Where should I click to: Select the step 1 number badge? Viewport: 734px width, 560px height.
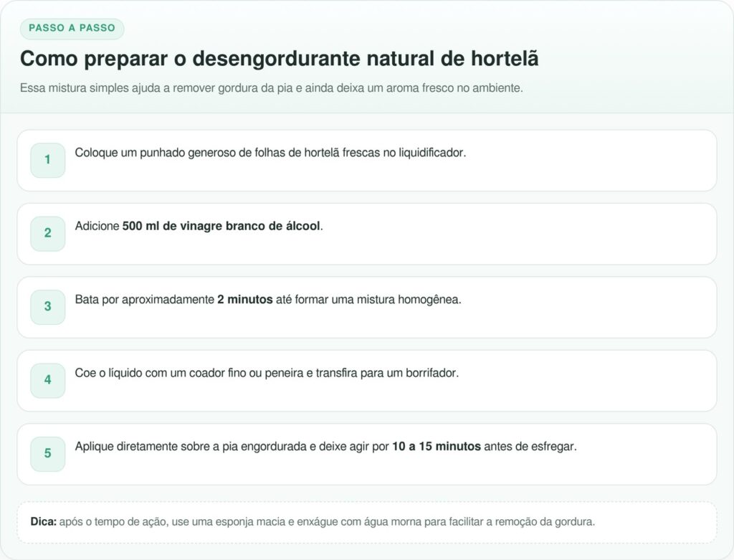click(47, 160)
